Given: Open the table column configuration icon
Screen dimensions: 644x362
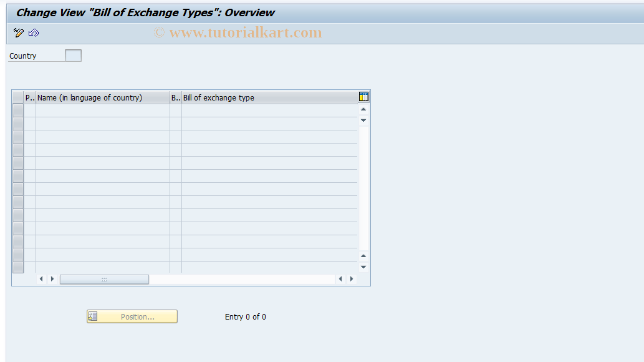Looking at the screenshot, I should click(363, 97).
